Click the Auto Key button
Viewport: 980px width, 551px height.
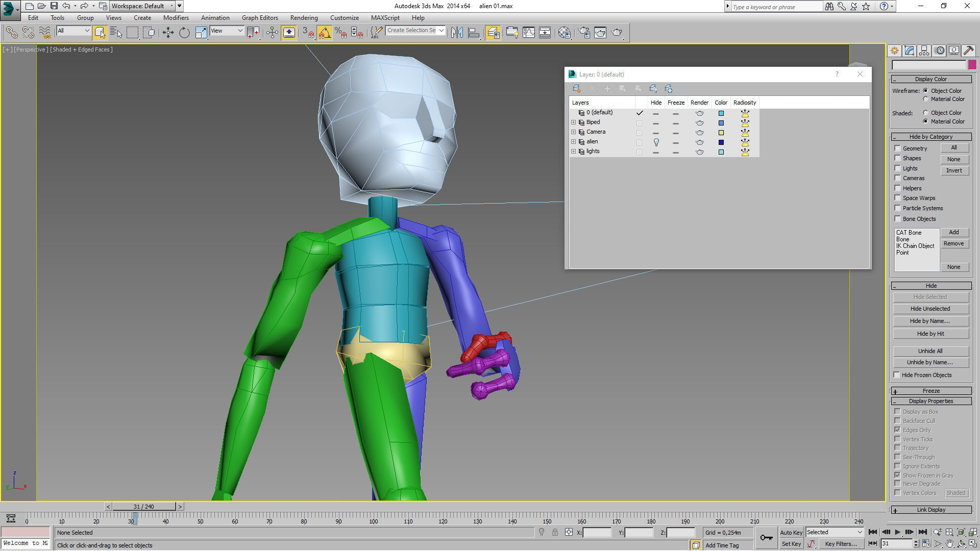coord(791,532)
